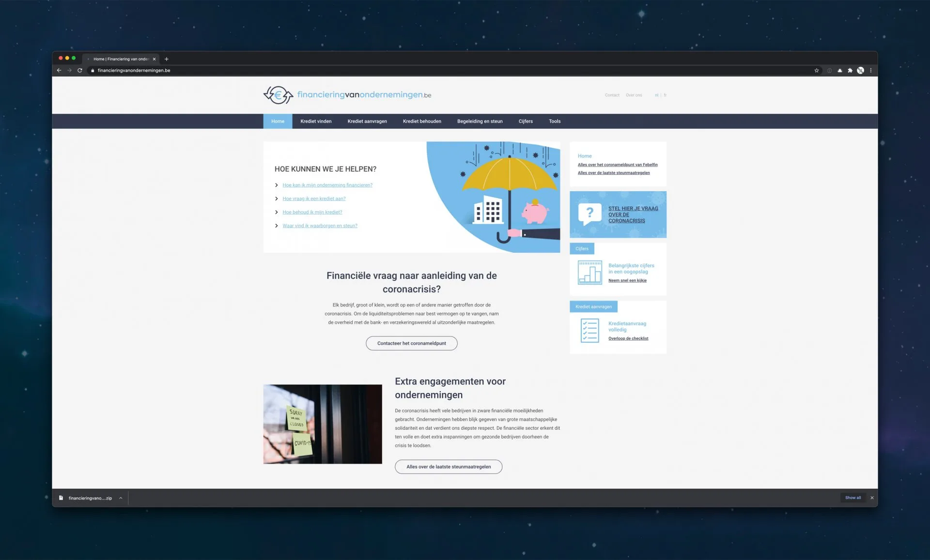Open Chrome's three-dot menu
This screenshot has height=560, width=930.
tap(871, 71)
